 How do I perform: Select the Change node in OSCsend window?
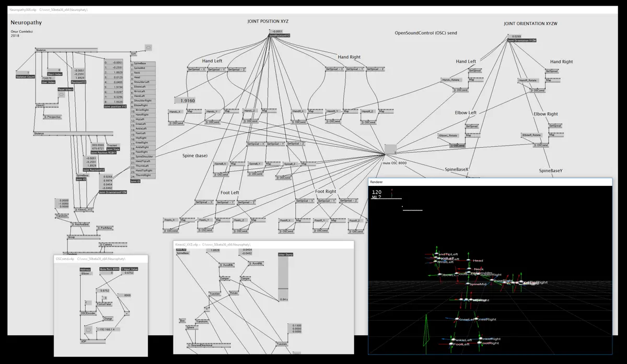(x=108, y=319)
